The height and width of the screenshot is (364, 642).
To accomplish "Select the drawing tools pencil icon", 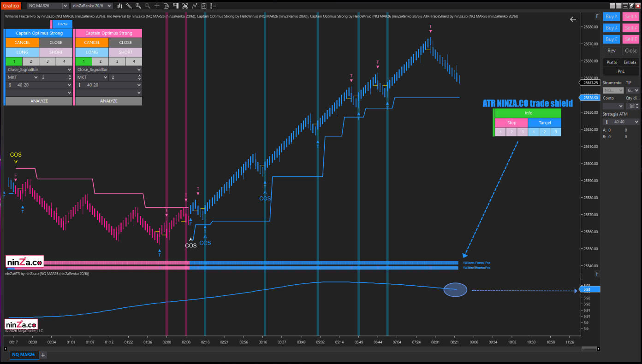I will 129,6.
